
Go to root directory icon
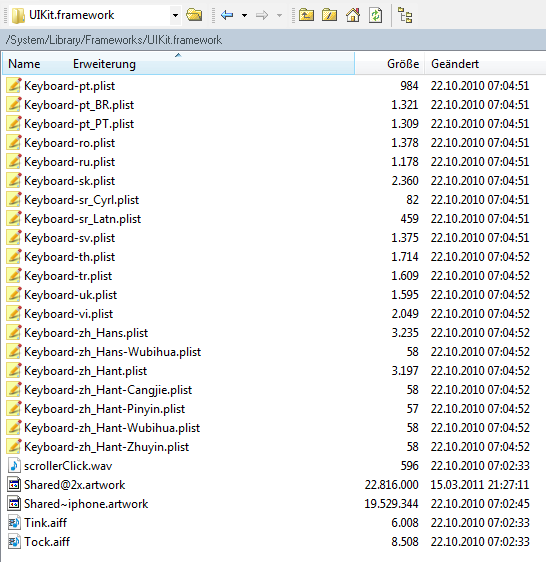coord(329,15)
